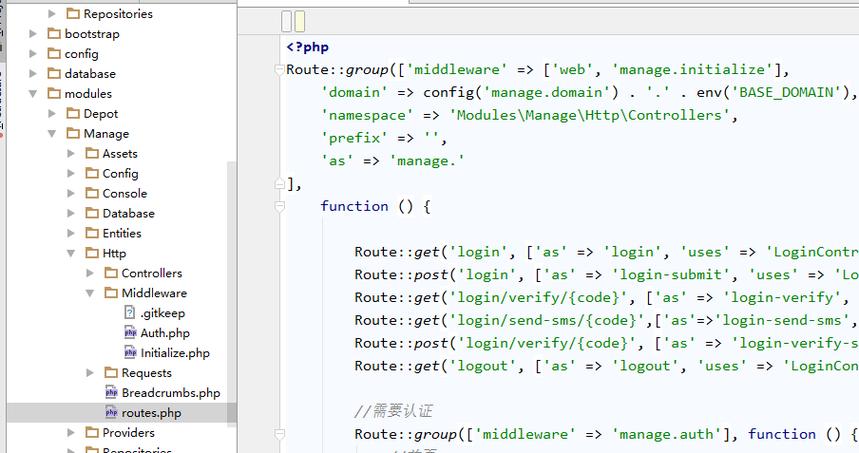Expand the Config module folder arrow
The image size is (859, 453).
click(x=71, y=173)
